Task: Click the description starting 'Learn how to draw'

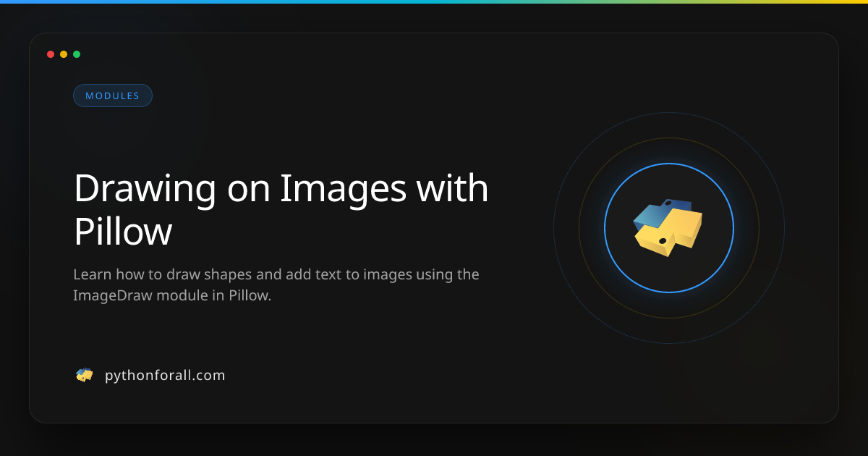Action: tap(276, 285)
